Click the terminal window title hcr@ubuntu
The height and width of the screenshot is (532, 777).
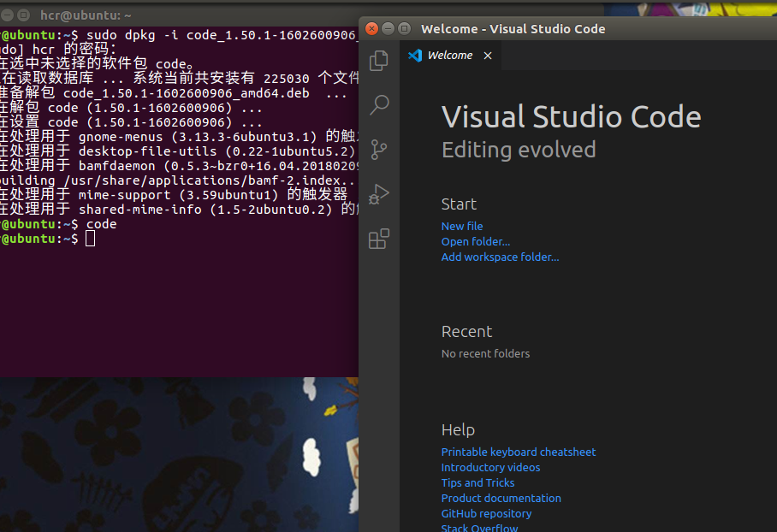point(86,15)
